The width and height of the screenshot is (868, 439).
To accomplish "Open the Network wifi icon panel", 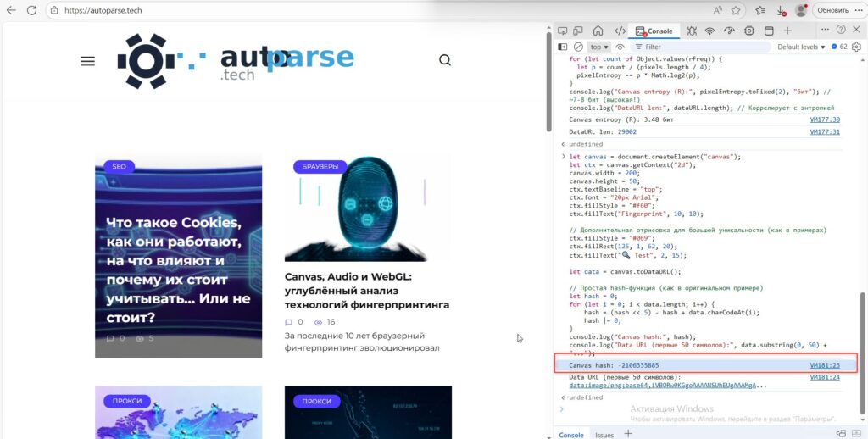I will tap(709, 31).
